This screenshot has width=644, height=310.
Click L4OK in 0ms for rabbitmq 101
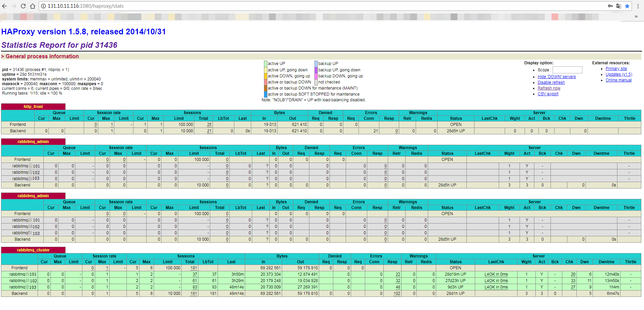[496, 274]
